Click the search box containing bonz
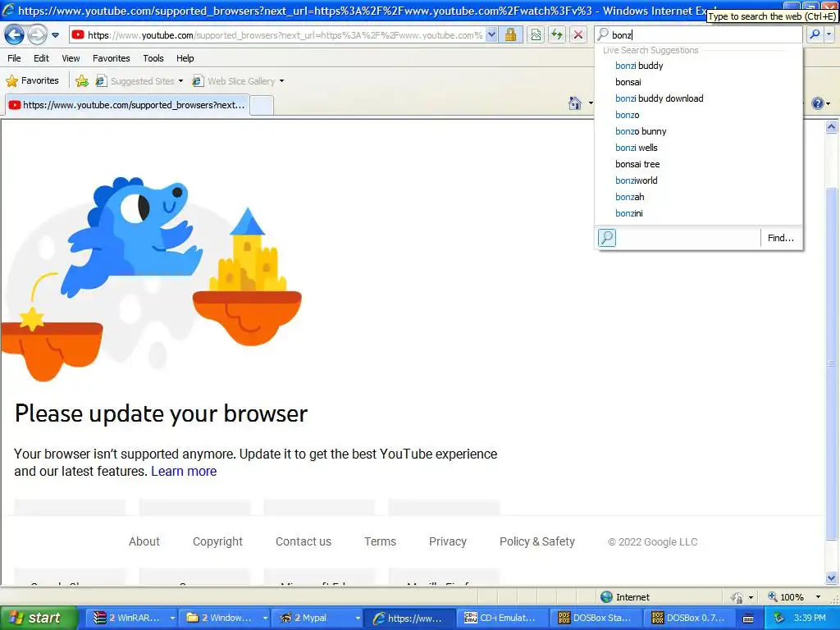This screenshot has height=630, width=840. [699, 34]
